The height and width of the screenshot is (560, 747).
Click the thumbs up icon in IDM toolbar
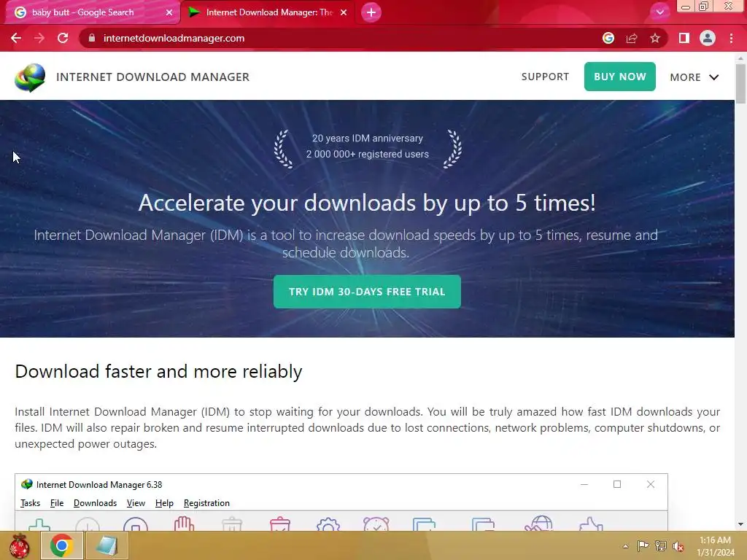(591, 524)
